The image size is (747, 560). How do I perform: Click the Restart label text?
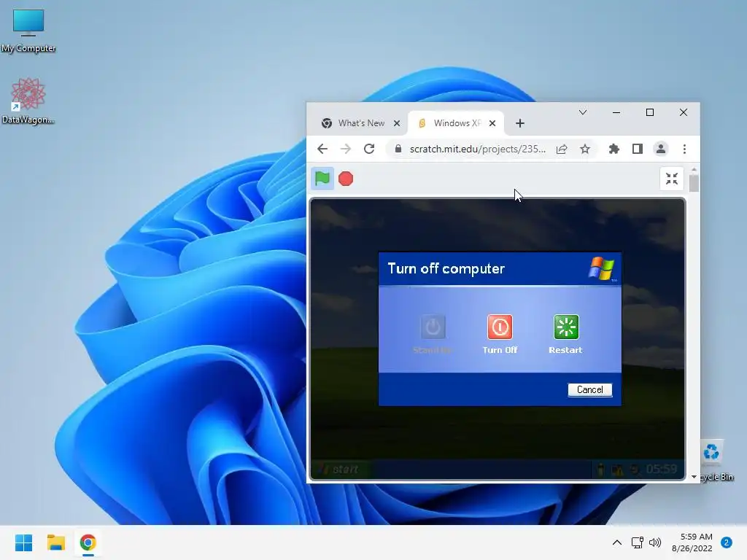(565, 350)
